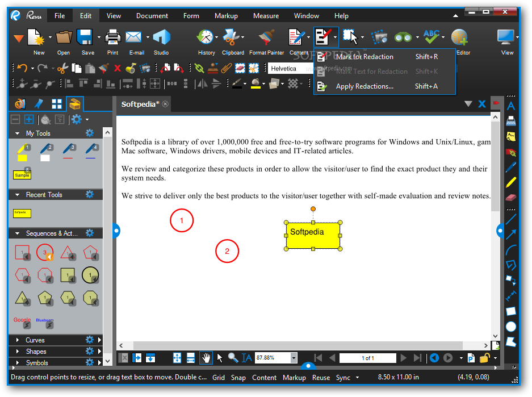Click Previous View blue arrow button
The height and width of the screenshot is (397, 532).
[x=434, y=358]
